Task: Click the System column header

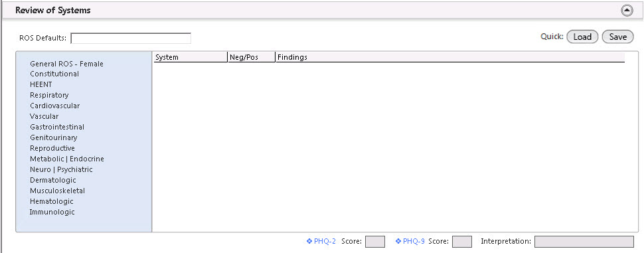Action: (191, 58)
